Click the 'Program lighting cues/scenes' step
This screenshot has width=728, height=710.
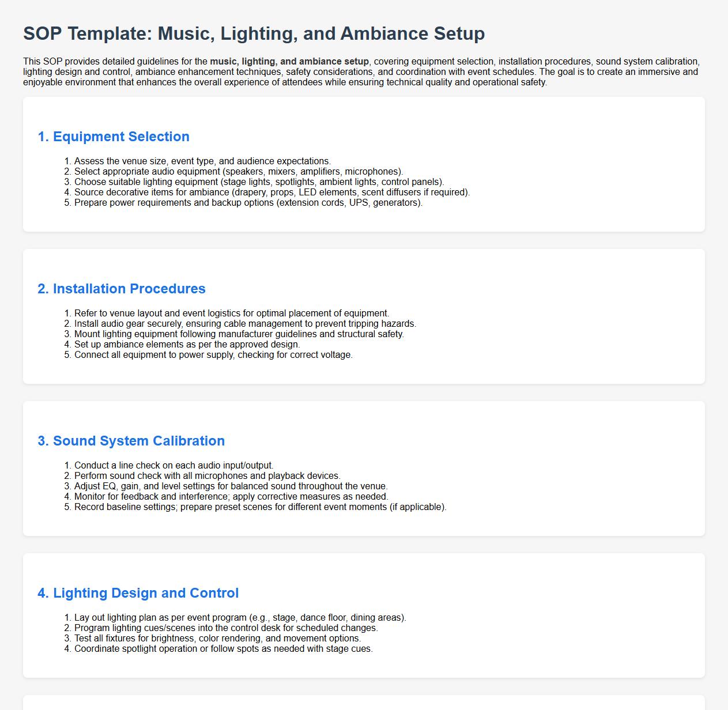coord(226,628)
